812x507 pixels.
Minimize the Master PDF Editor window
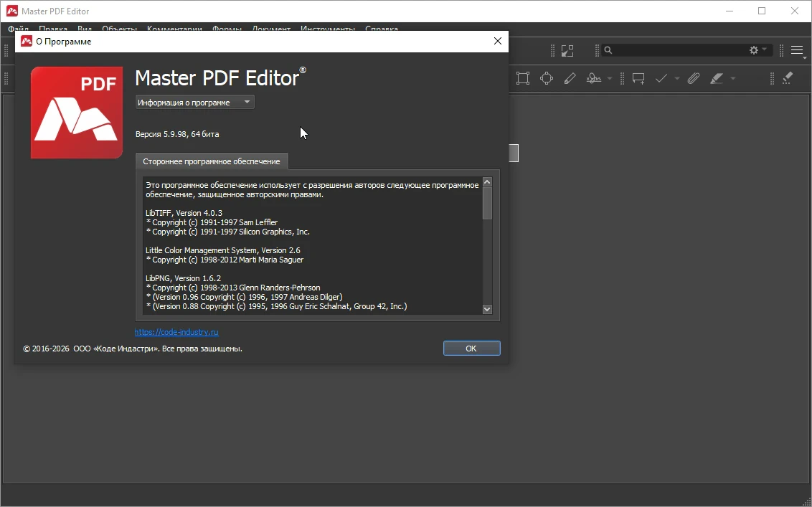[x=729, y=11]
